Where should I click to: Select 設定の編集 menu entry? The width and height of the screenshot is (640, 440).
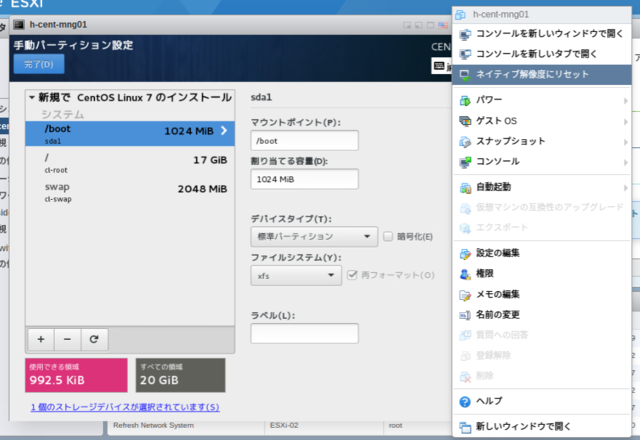coord(542,253)
